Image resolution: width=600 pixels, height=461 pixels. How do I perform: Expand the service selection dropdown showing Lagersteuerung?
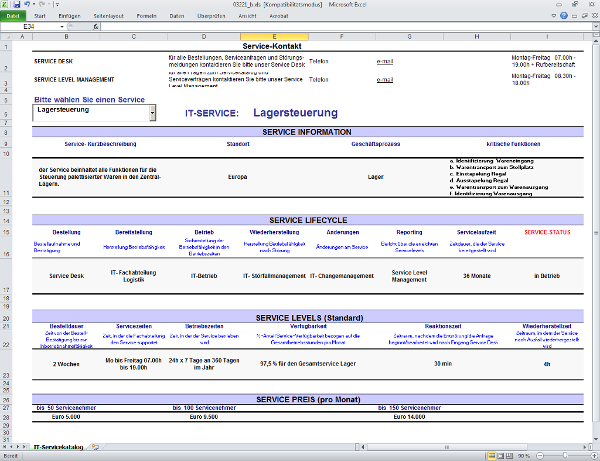[x=152, y=113]
